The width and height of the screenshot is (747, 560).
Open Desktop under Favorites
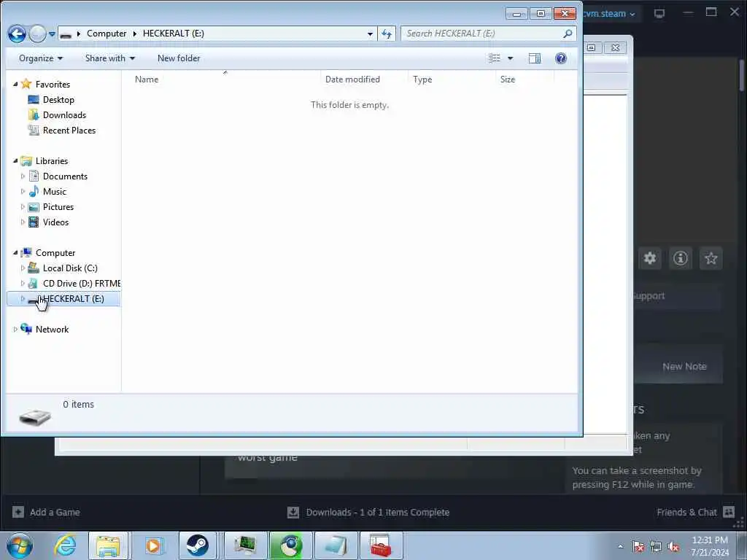click(x=58, y=99)
